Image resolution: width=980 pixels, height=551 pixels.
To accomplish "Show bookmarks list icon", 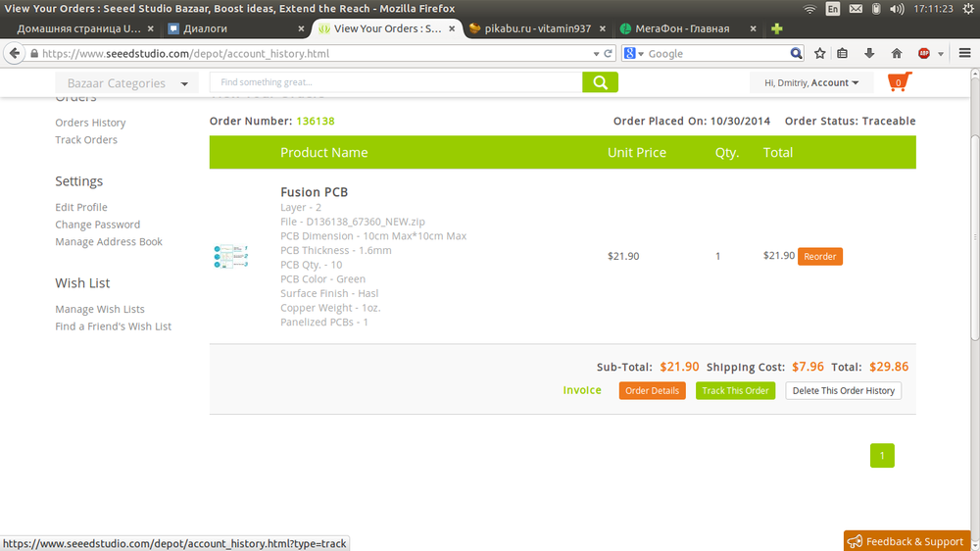I will point(843,54).
